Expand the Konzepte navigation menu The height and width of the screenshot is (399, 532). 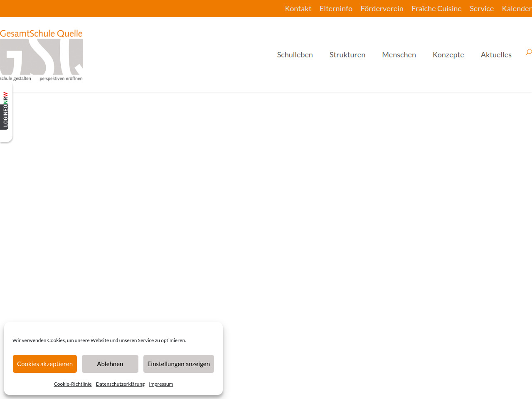click(x=448, y=55)
